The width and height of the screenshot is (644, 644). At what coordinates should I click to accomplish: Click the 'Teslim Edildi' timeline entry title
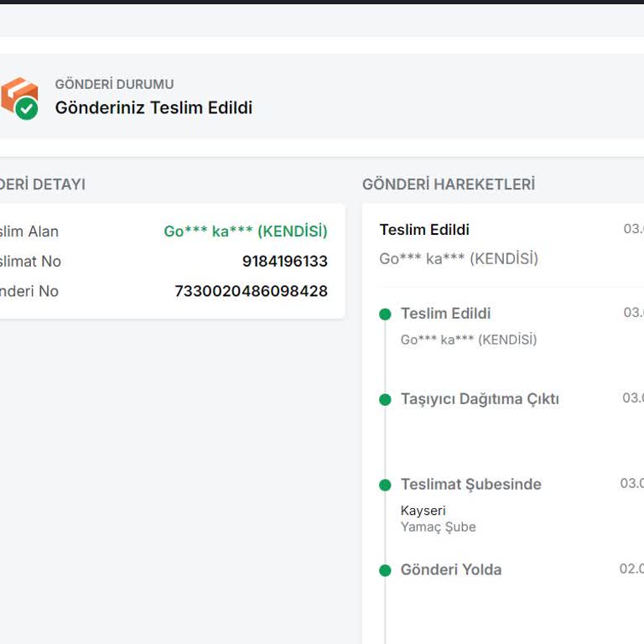click(445, 314)
